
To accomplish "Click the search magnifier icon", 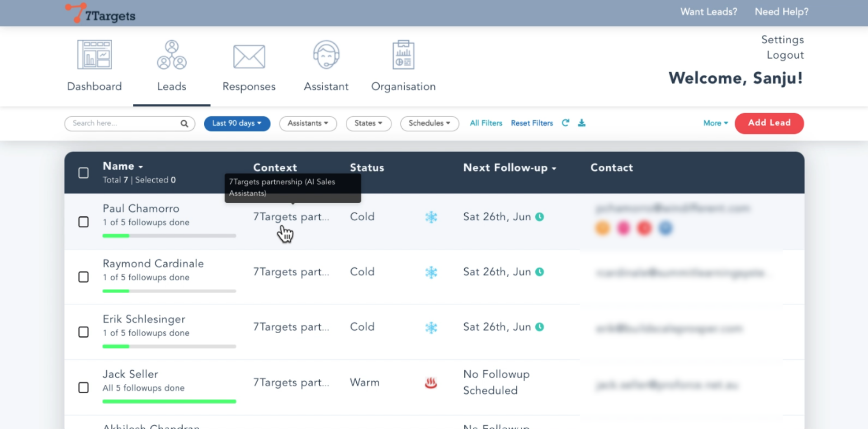I will click(x=184, y=123).
